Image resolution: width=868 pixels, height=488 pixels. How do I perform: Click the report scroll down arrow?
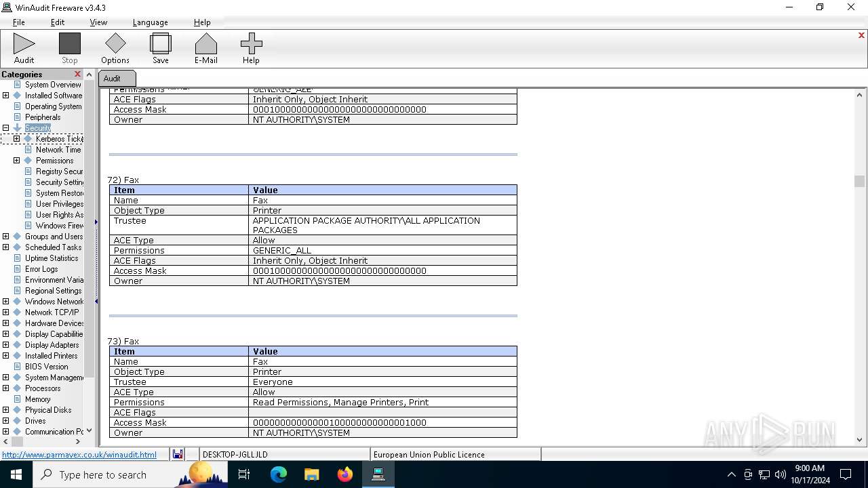(860, 439)
